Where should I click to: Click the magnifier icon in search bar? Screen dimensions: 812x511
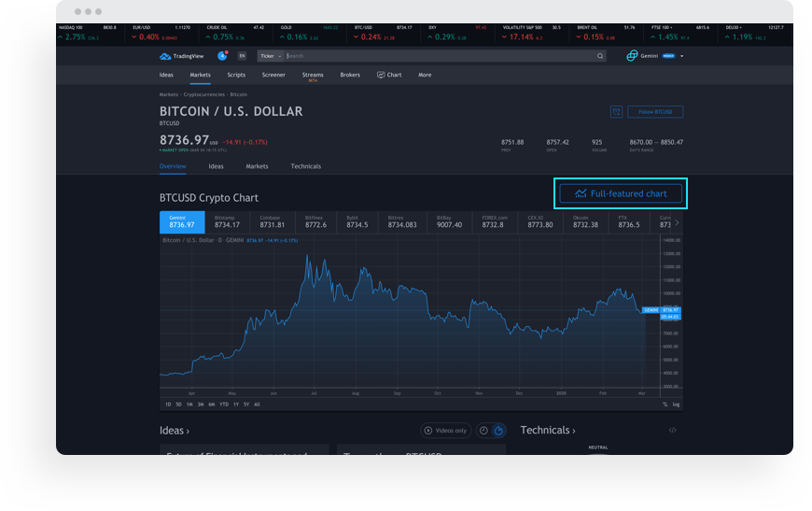click(600, 56)
